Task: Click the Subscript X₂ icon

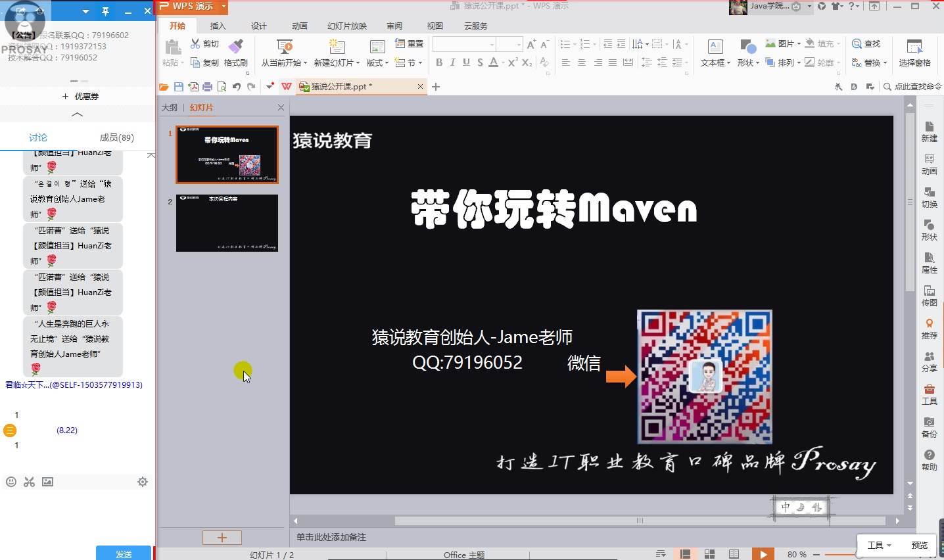Action: tap(527, 62)
